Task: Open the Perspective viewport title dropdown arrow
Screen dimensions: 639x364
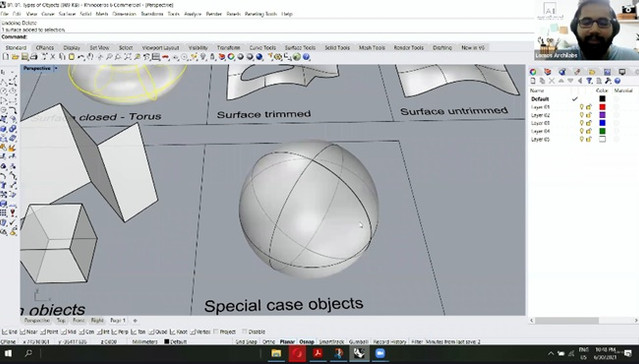Action: click(x=56, y=68)
